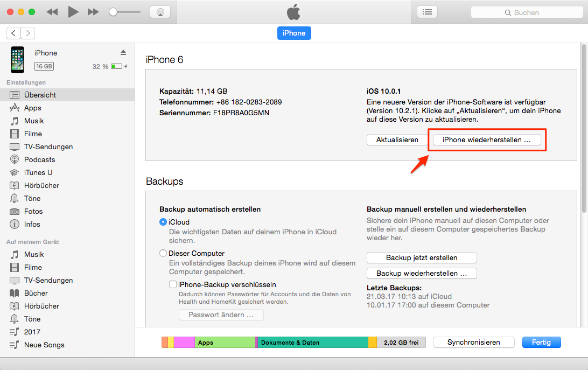Click Backup wiederherstellen button
Viewport: 588px width, 370px height.
pyautogui.click(x=422, y=273)
